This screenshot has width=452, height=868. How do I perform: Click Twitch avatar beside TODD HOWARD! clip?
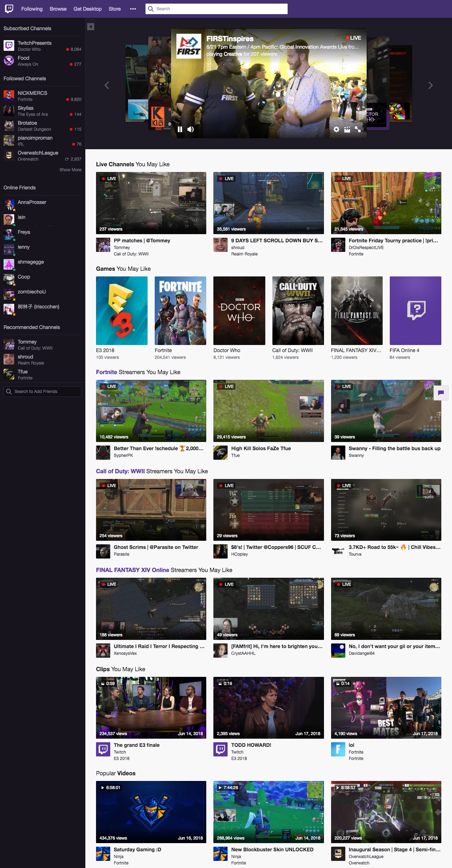point(220,749)
